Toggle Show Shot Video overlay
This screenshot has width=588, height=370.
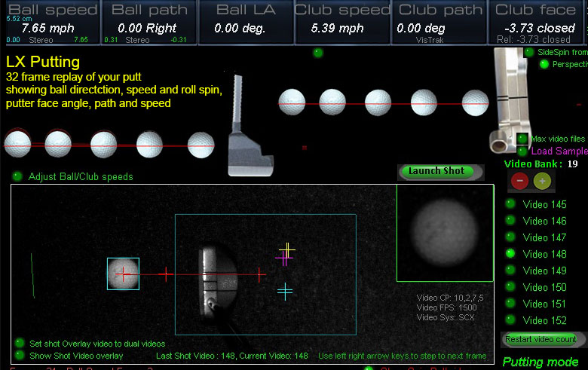click(19, 355)
